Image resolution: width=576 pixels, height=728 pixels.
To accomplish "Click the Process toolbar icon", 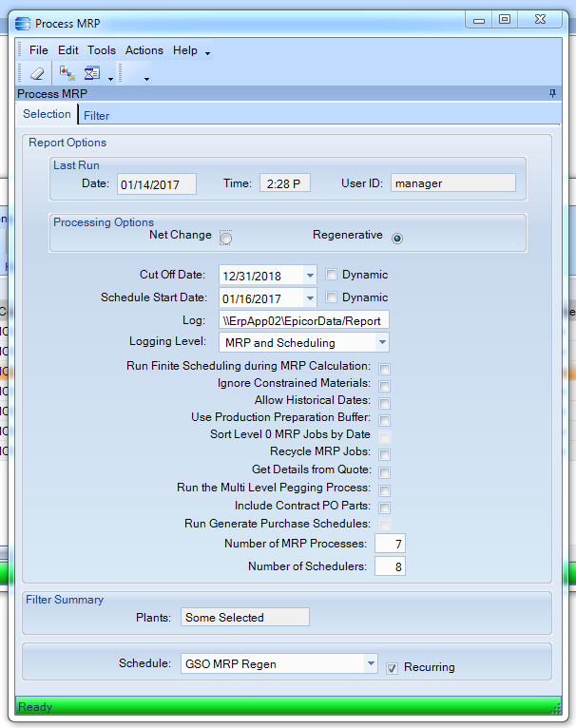I will click(67, 73).
